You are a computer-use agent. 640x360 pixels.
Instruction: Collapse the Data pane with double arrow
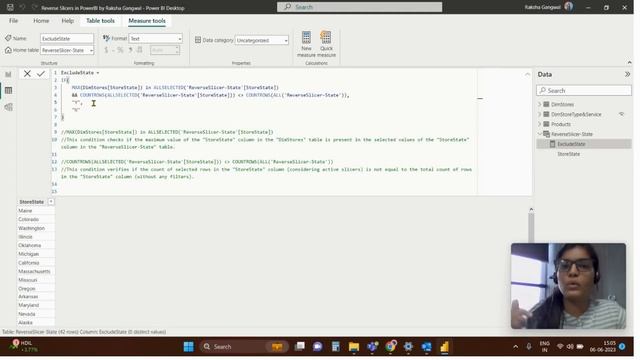627,74
